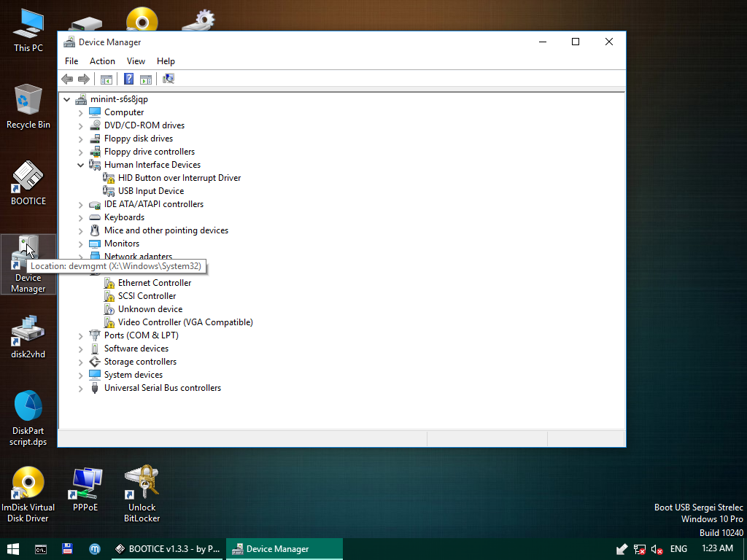This screenshot has height=560, width=747.
Task: Open the command prompt taskbar icon
Action: 41,549
